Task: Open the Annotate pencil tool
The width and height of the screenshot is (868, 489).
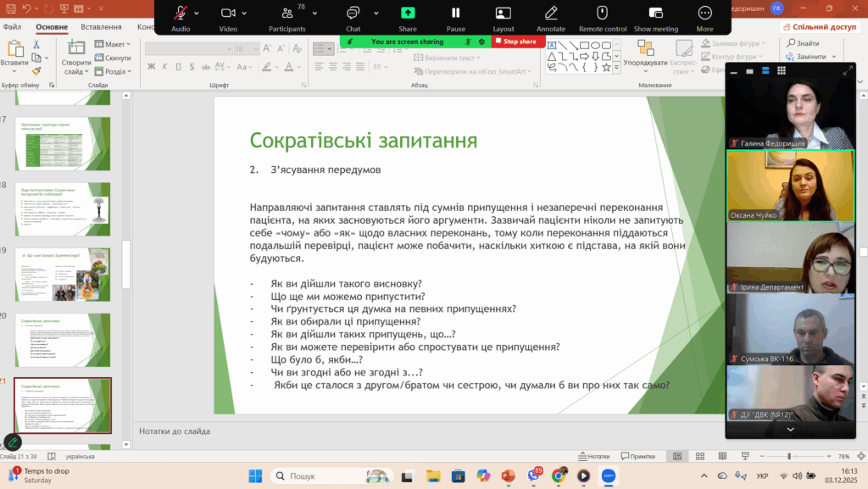Action: 551,14
